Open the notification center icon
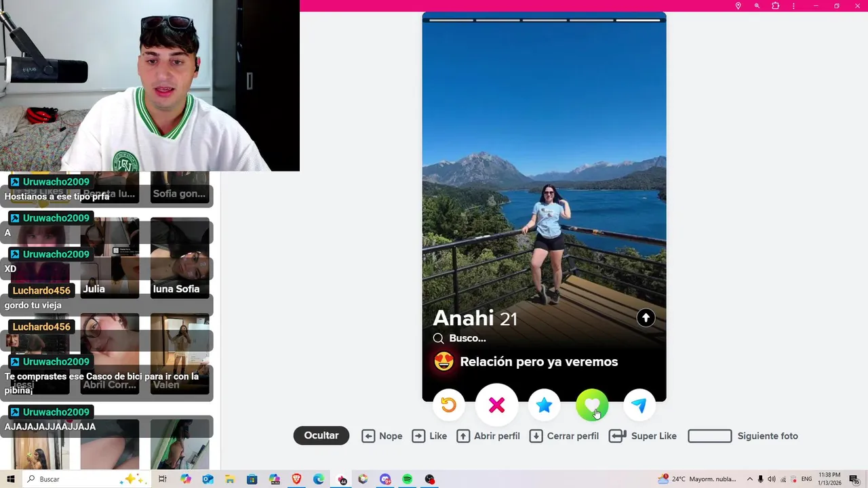Image resolution: width=868 pixels, height=488 pixels. tap(854, 479)
